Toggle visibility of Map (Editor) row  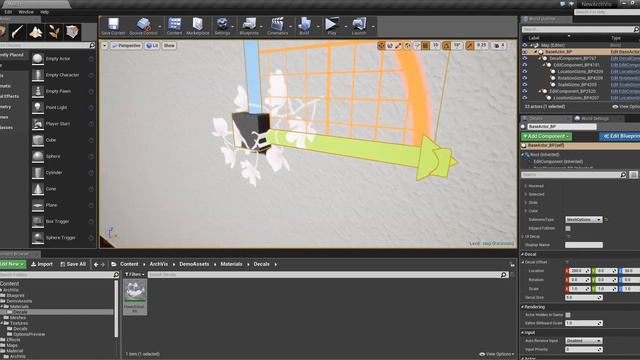pyautogui.click(x=524, y=45)
